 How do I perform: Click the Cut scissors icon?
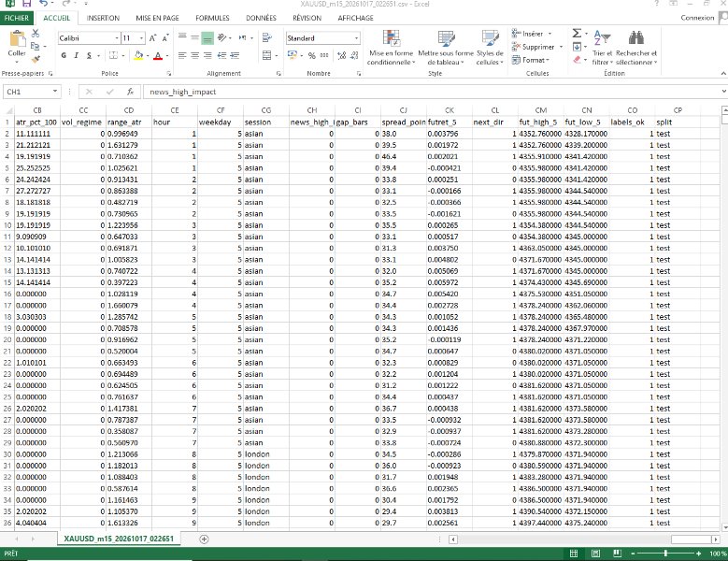pos(36,34)
